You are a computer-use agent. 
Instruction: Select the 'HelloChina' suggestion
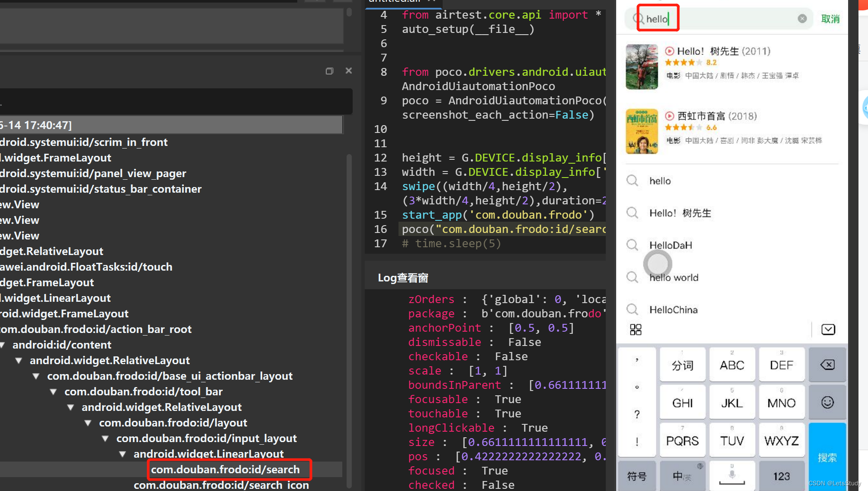click(673, 310)
